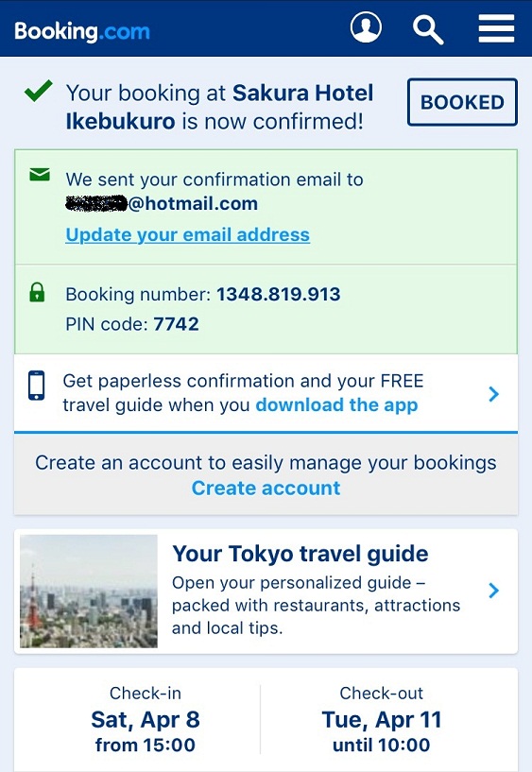The height and width of the screenshot is (772, 532).
Task: Click the Tokyo skyline thumbnail image
Action: coord(89,591)
